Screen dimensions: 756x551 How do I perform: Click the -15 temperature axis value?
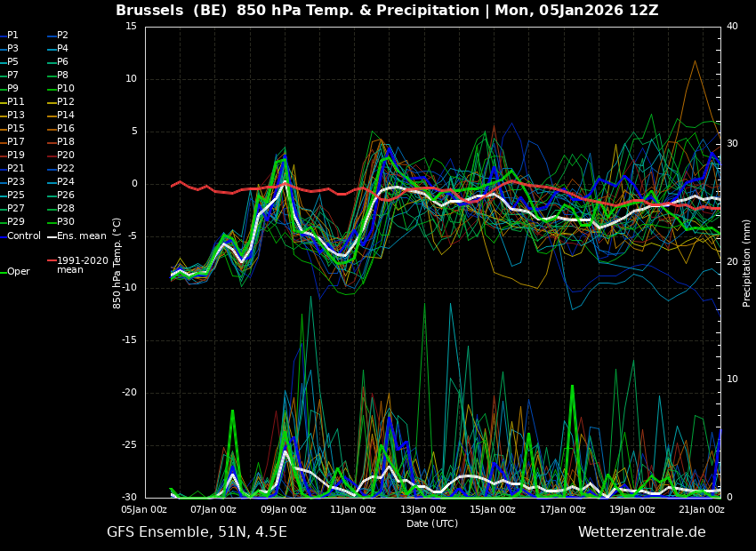[x=130, y=340]
